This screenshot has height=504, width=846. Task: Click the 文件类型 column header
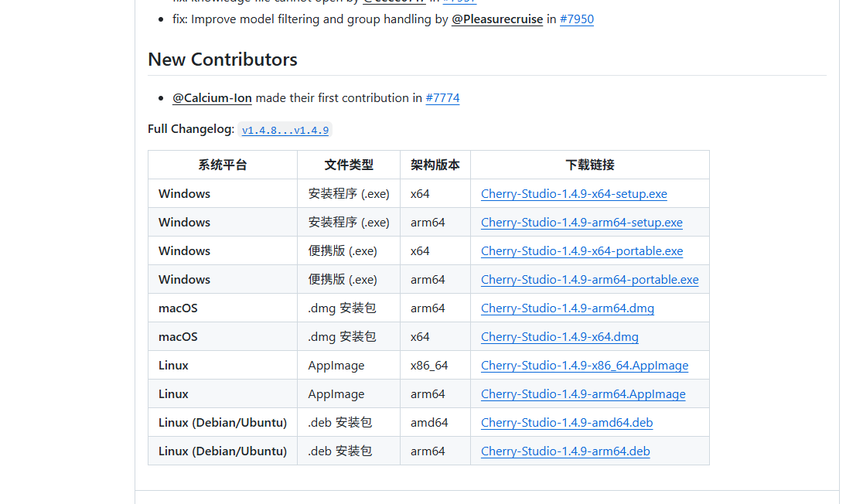[349, 165]
